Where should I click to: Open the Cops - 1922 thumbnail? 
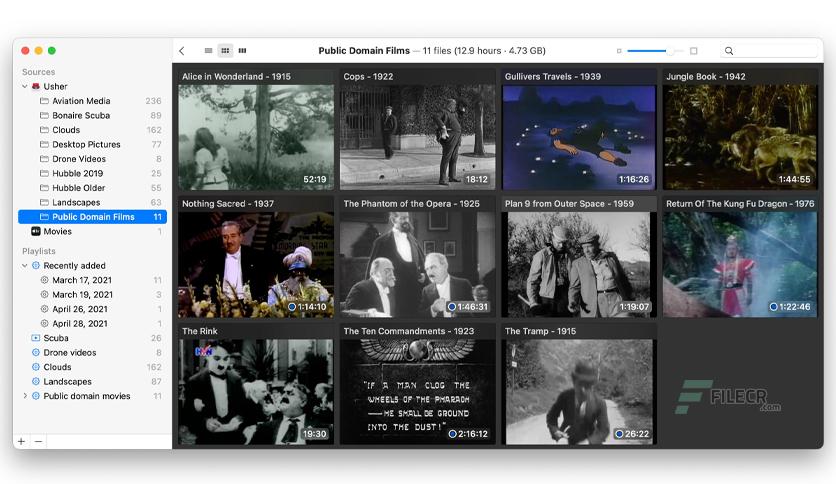[417, 137]
